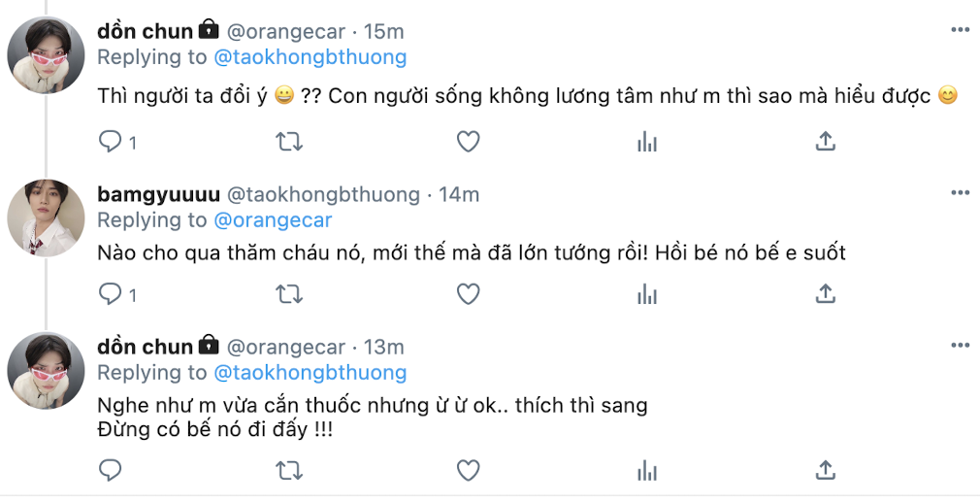Like bamgyuuuu's tweet
980x503 pixels.
468,292
